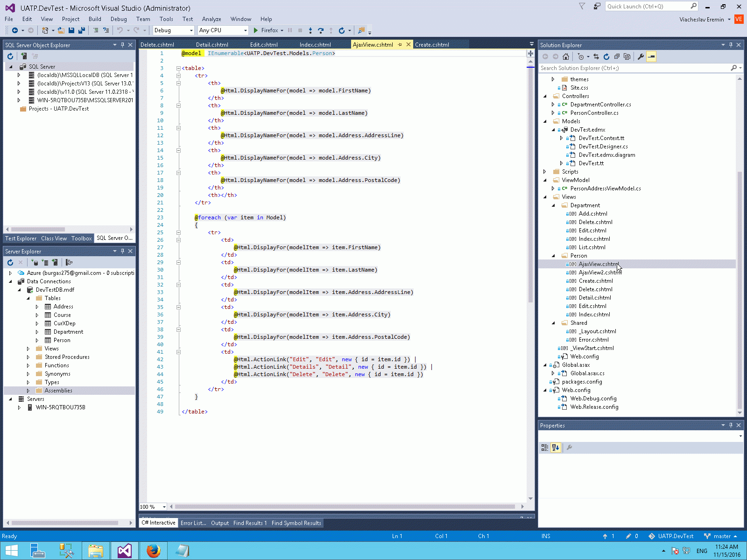Toggle Preview Selected Items in Solution Explorer

[x=651, y=56]
